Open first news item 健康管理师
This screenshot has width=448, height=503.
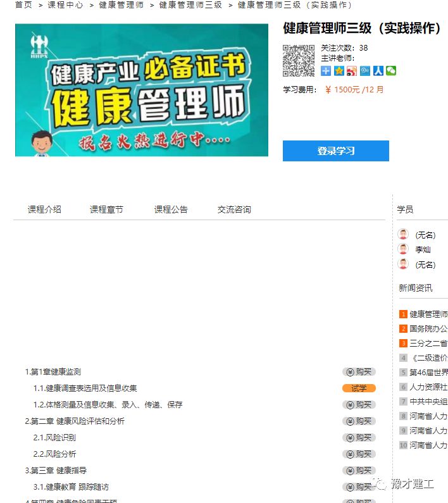(x=428, y=314)
